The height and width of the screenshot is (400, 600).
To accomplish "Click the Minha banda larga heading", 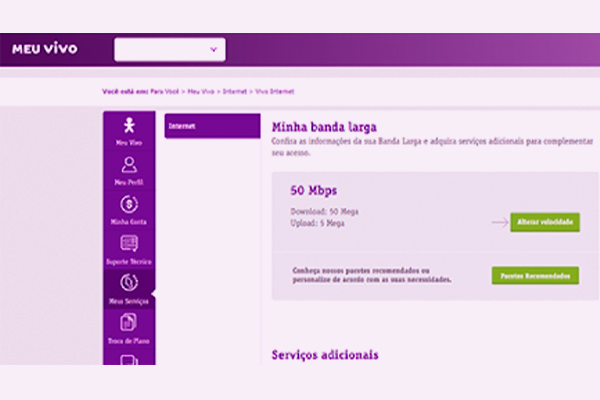I will click(324, 127).
